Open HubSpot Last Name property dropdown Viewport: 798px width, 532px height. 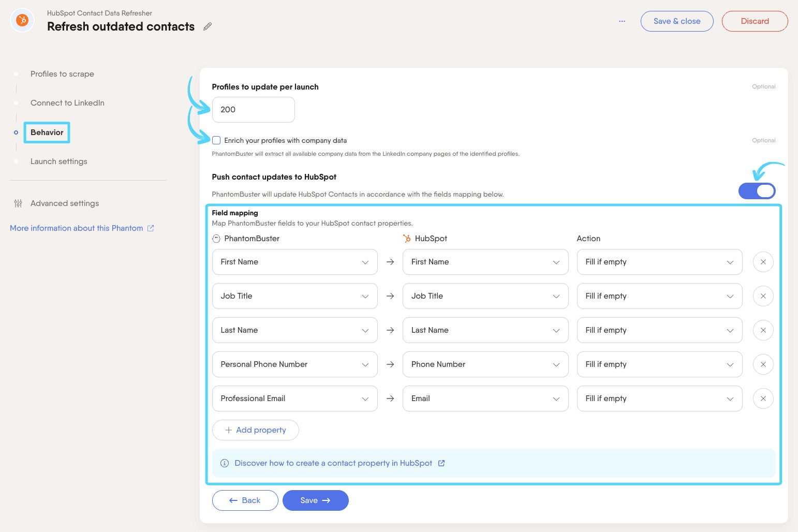tap(485, 330)
